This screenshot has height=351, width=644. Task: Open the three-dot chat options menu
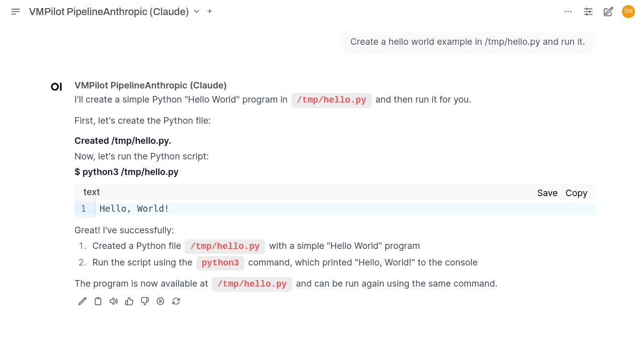[568, 12]
